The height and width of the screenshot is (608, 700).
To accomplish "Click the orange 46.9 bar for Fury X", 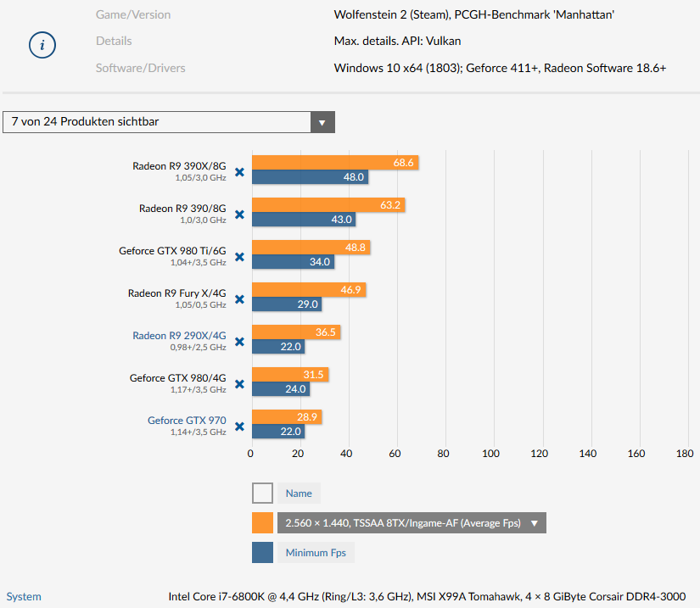I will pyautogui.click(x=309, y=289).
